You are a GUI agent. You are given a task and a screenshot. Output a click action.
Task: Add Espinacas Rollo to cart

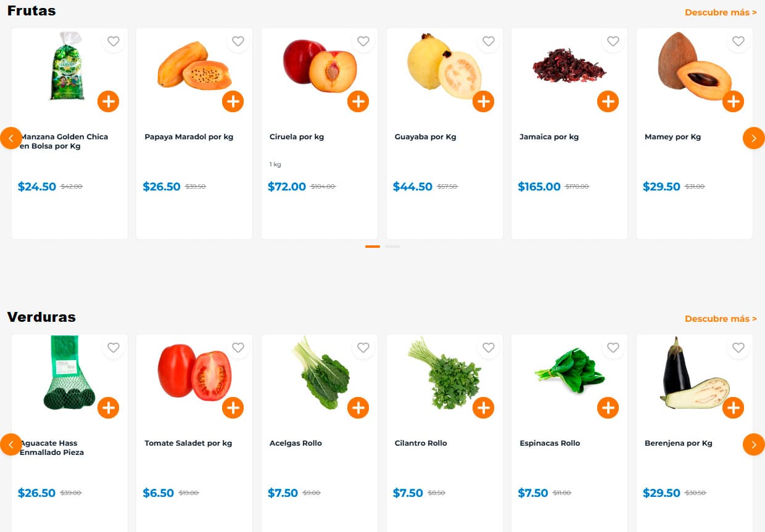tap(608, 407)
